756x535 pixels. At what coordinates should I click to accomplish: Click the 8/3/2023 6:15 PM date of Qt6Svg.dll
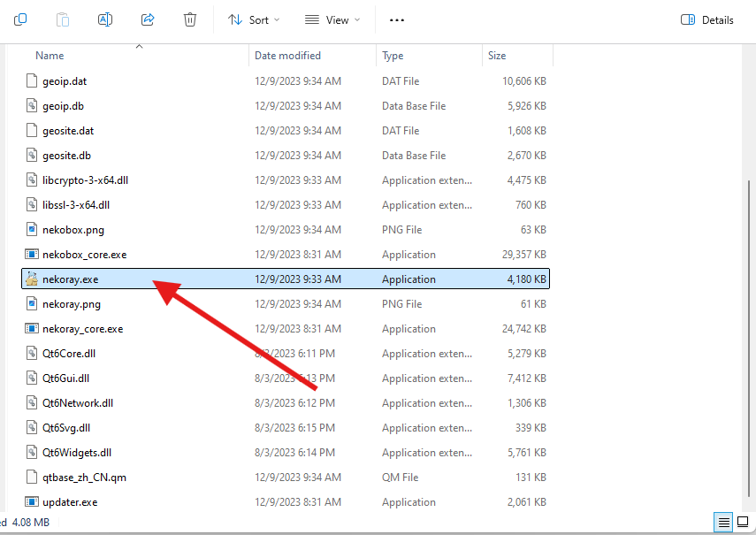tap(294, 427)
